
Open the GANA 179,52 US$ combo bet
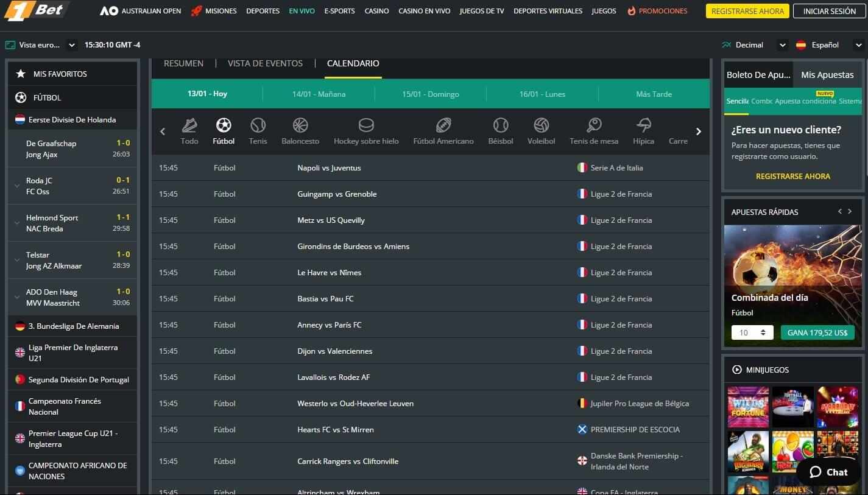tap(817, 332)
